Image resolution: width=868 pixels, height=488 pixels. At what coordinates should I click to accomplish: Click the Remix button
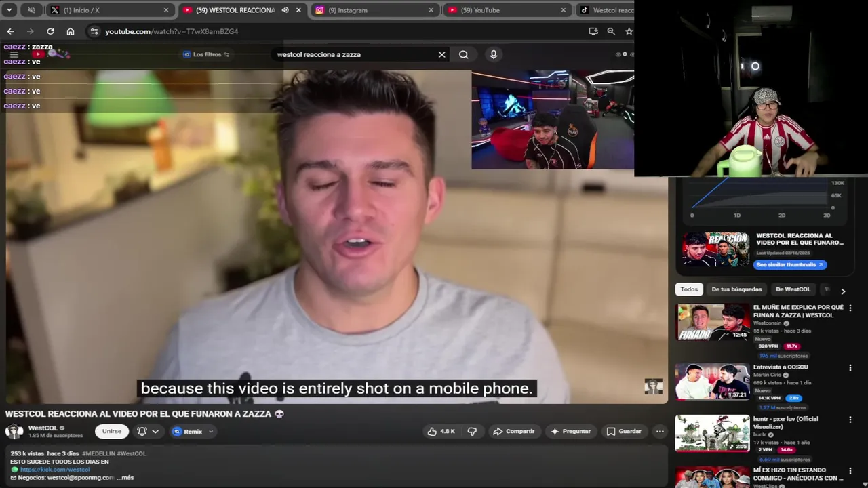coord(188,431)
